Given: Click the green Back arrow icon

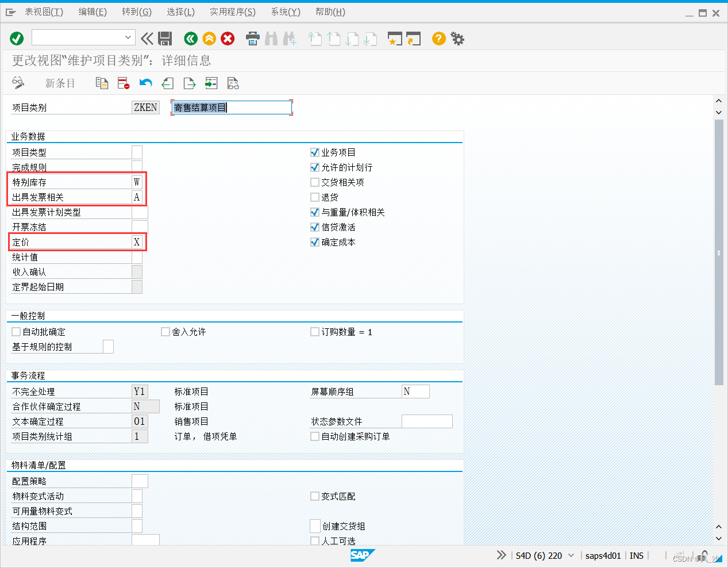Looking at the screenshot, I should click(x=190, y=39).
